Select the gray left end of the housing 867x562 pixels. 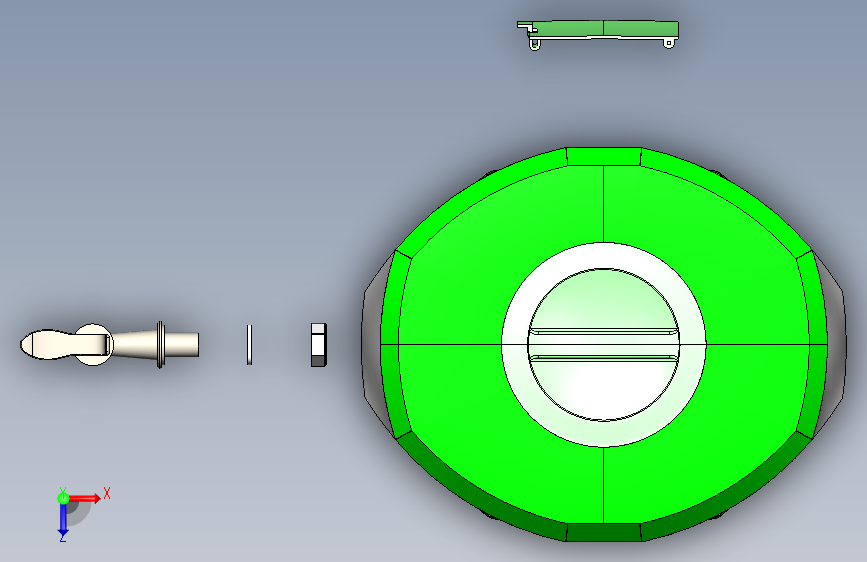pos(372,343)
